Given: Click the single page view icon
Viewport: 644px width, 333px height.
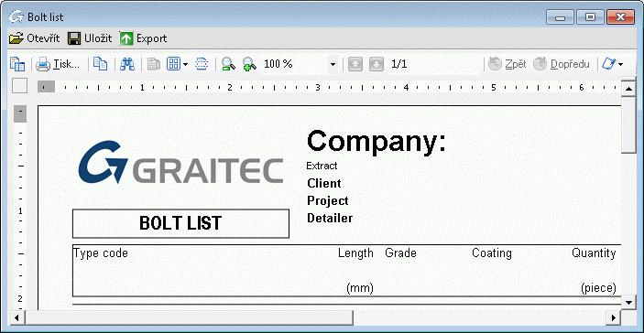Looking at the screenshot, I should pos(154,64).
